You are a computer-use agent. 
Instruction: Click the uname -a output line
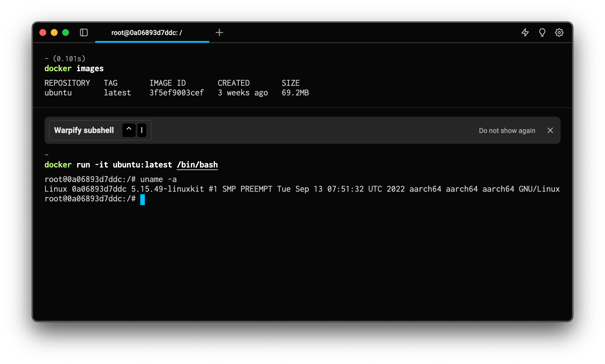(302, 189)
